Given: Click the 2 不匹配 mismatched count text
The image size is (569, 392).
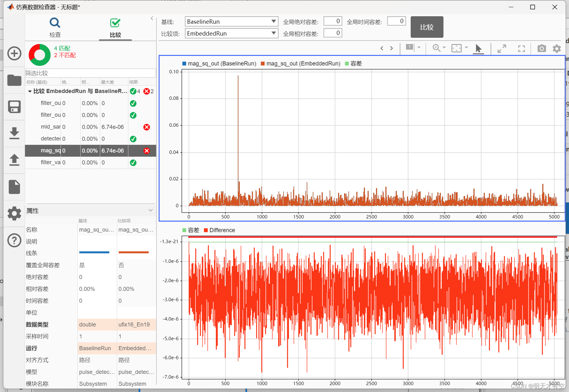Looking at the screenshot, I should coord(65,55).
